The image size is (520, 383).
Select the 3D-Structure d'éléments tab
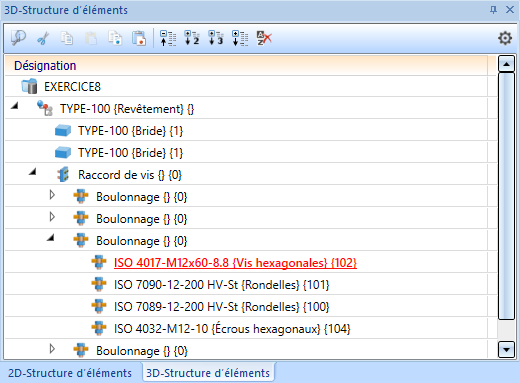click(208, 373)
